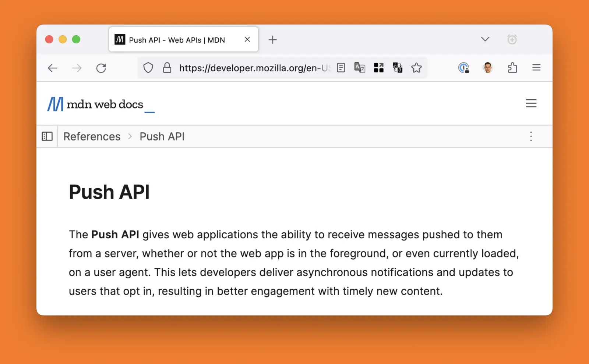View site connection security lock

point(167,68)
